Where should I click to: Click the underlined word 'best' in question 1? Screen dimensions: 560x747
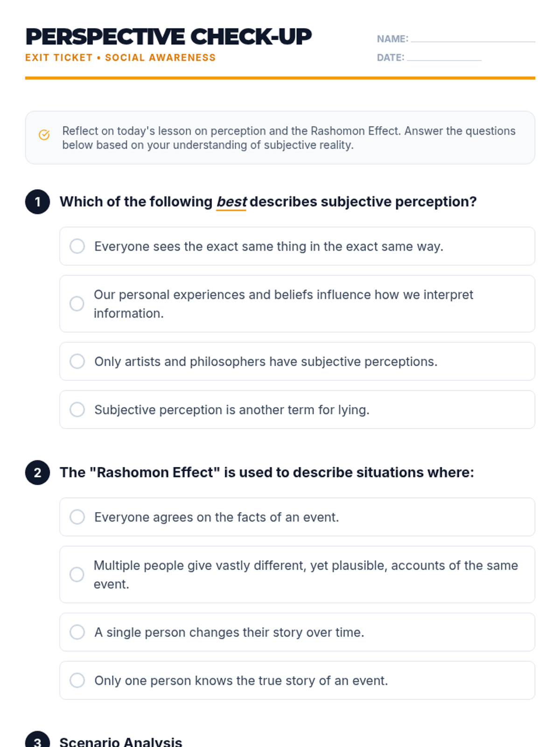[x=231, y=202]
